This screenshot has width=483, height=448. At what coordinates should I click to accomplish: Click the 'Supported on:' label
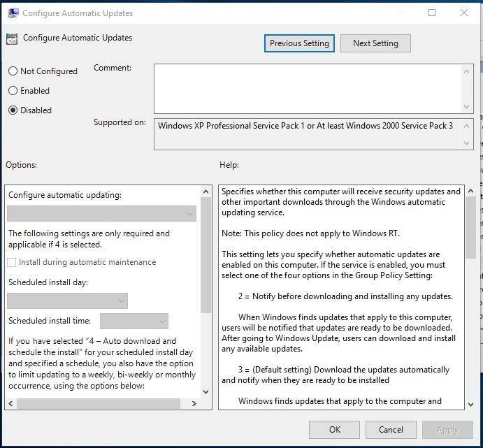point(120,122)
